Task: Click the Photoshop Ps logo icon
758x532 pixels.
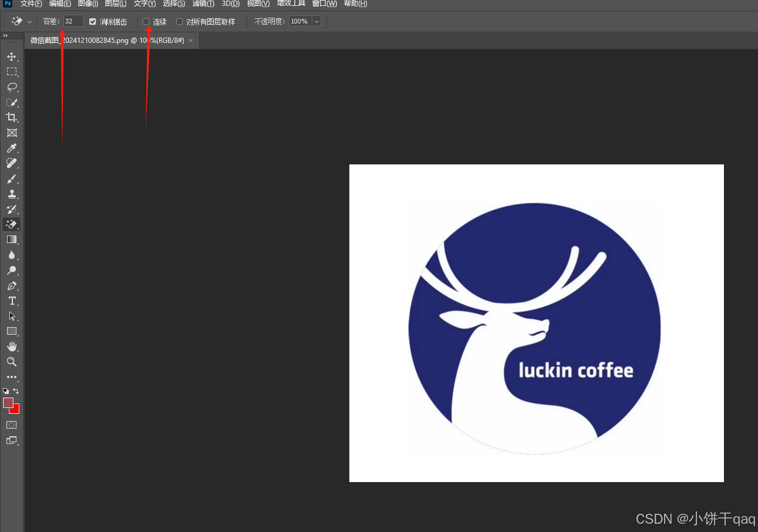Action: click(8, 4)
